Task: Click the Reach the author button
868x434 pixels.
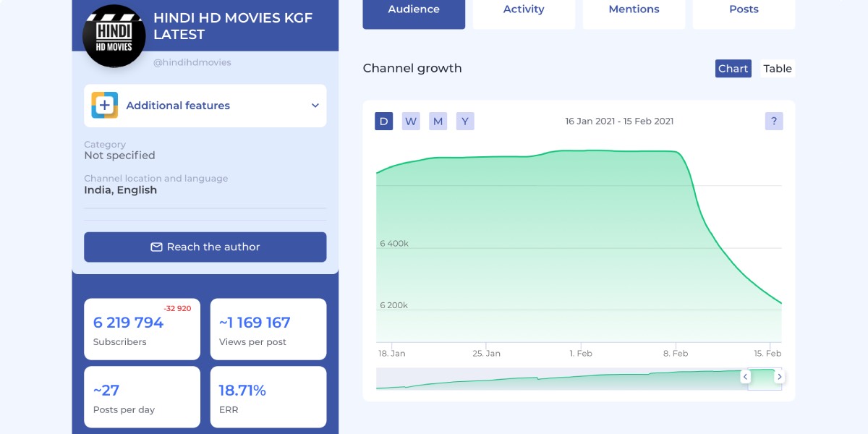Action: tap(205, 247)
